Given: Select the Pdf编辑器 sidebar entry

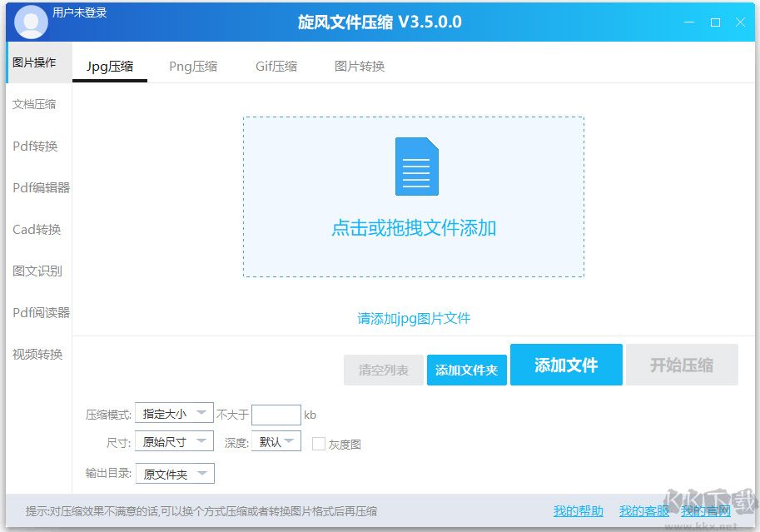Looking at the screenshot, I should 37,187.
